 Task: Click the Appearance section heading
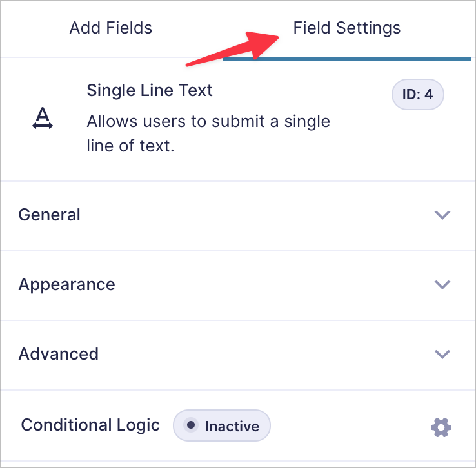[67, 284]
